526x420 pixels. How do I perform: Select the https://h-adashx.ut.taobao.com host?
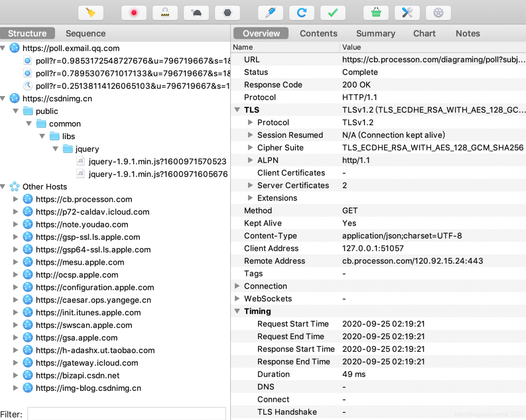95,350
